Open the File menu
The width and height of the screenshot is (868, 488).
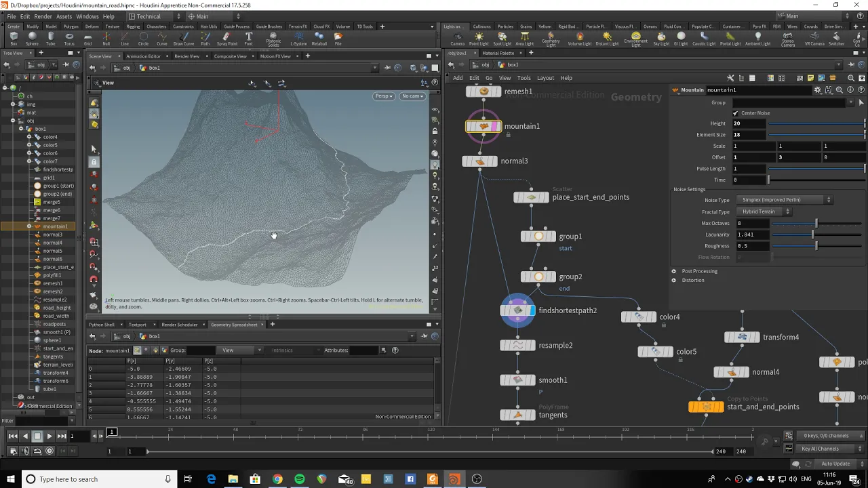(10, 16)
